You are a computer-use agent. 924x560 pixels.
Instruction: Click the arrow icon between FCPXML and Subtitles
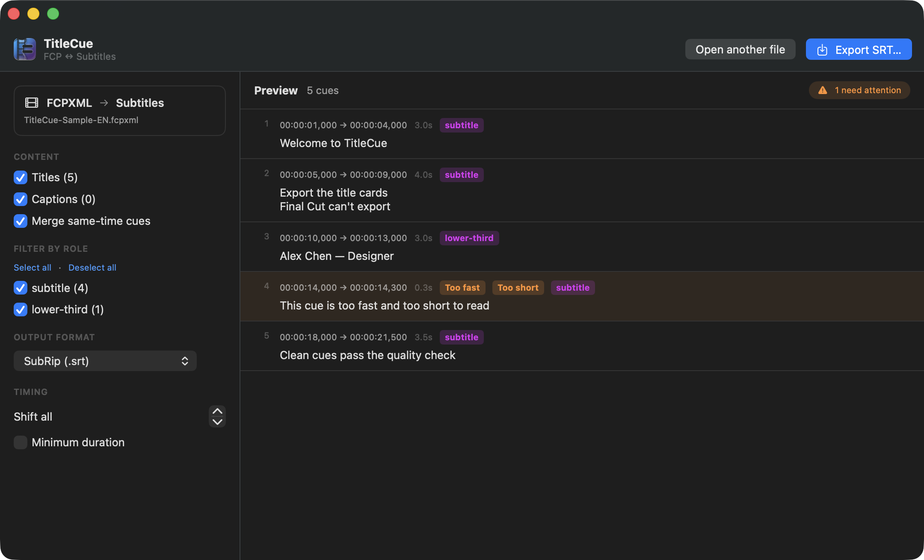pos(104,103)
